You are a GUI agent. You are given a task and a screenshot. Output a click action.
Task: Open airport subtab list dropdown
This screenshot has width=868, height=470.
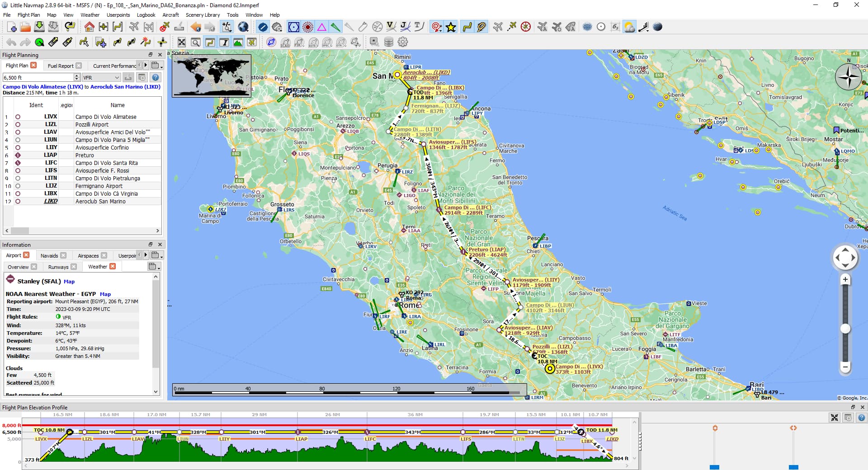point(154,267)
